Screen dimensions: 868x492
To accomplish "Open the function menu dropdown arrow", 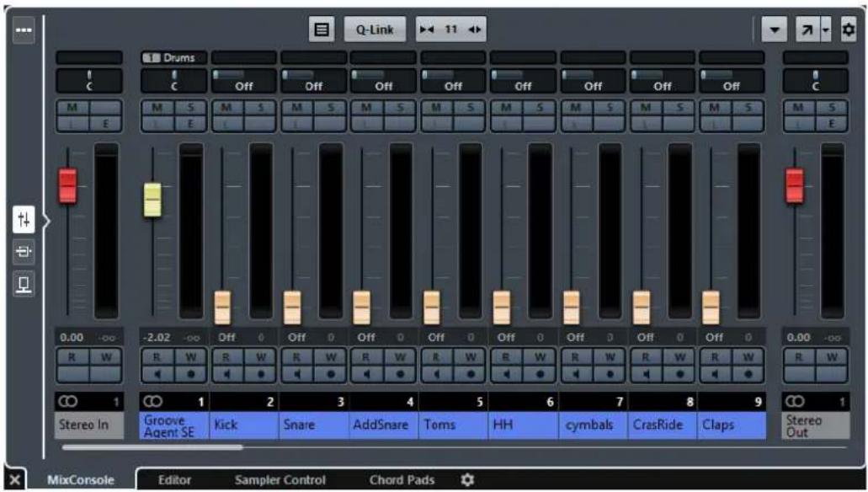I will click(x=775, y=29).
